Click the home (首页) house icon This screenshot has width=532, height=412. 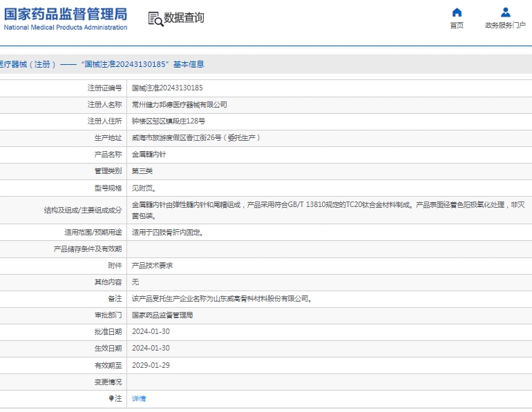(x=457, y=12)
